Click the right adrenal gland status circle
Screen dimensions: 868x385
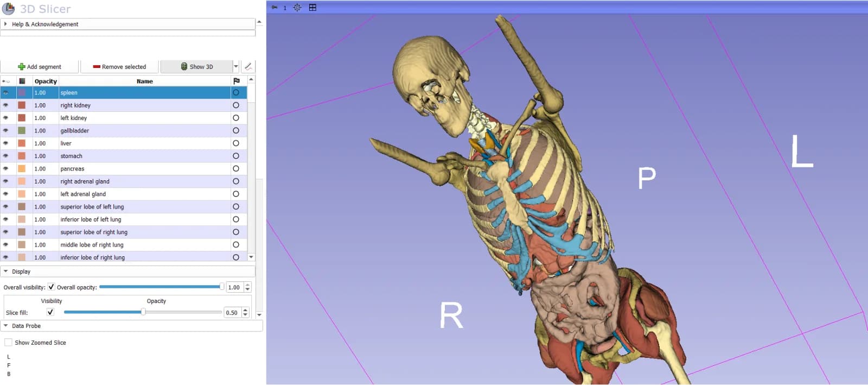click(x=236, y=181)
